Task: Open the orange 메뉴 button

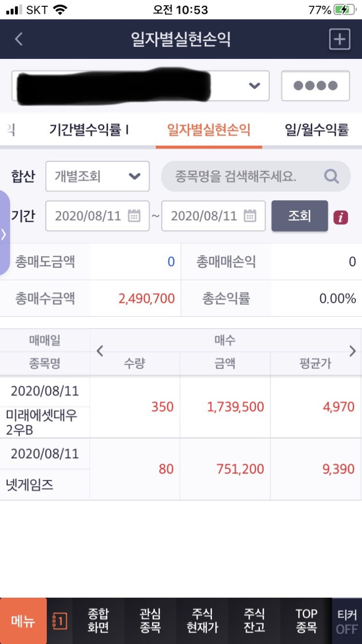Action: [23, 621]
